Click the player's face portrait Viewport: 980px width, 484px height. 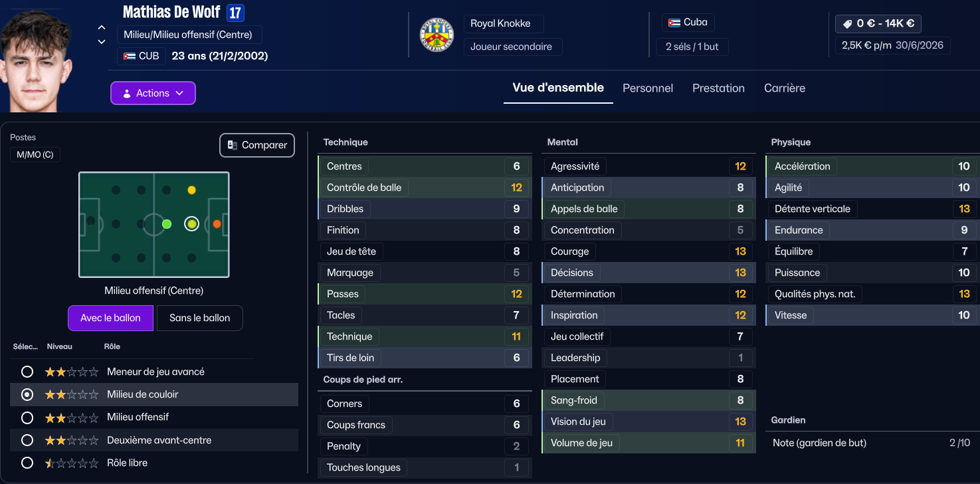pyautogui.click(x=37, y=63)
